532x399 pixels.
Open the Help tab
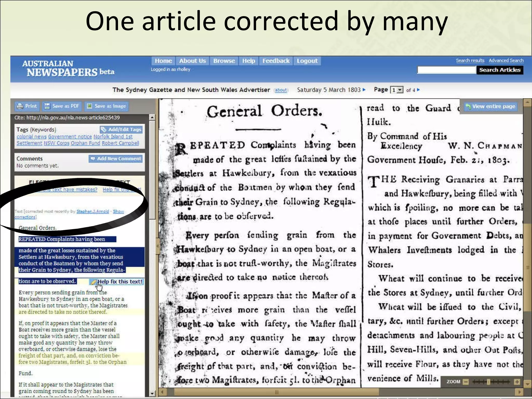coord(249,61)
